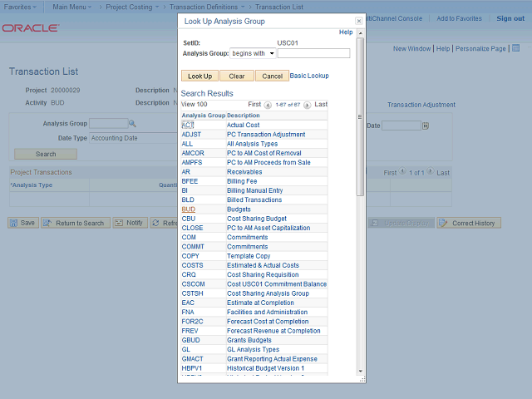Select the FNA analysis group

pos(188,313)
